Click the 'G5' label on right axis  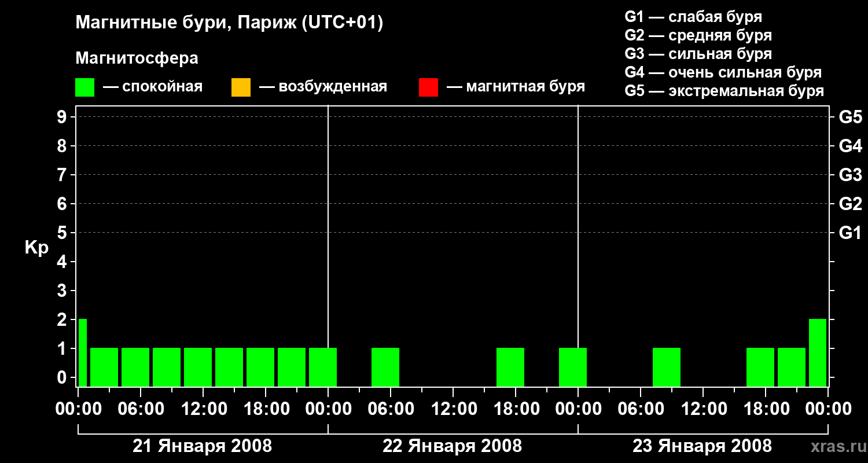coord(850,117)
